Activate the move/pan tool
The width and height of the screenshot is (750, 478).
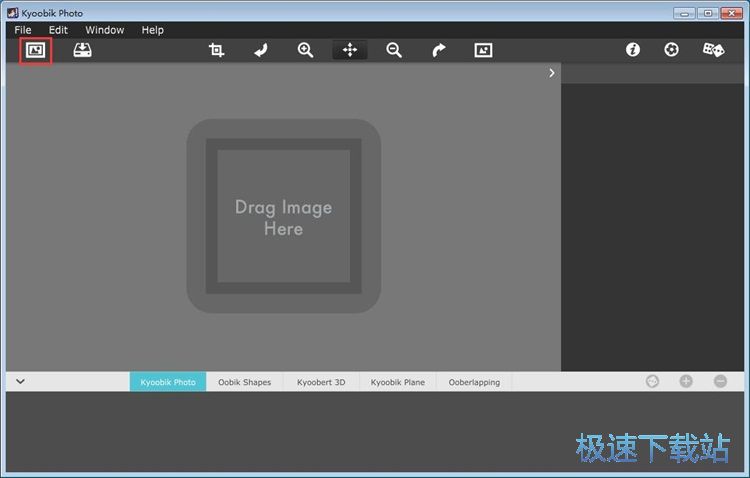point(350,50)
